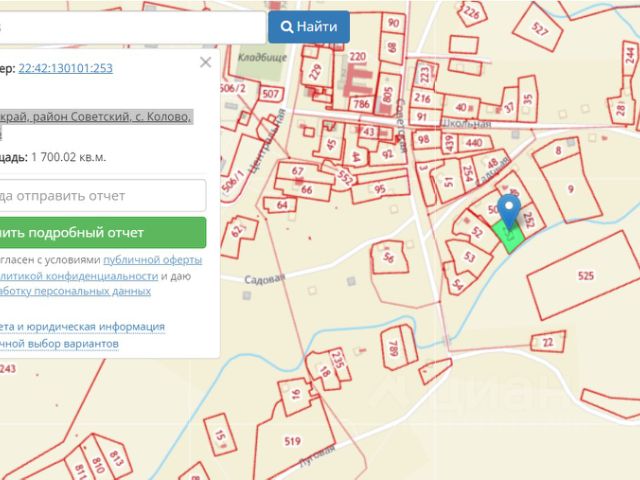640x480 pixels.
Task: Open the privacy policy (политикой конфиденциальности) link
Action: coord(80,275)
